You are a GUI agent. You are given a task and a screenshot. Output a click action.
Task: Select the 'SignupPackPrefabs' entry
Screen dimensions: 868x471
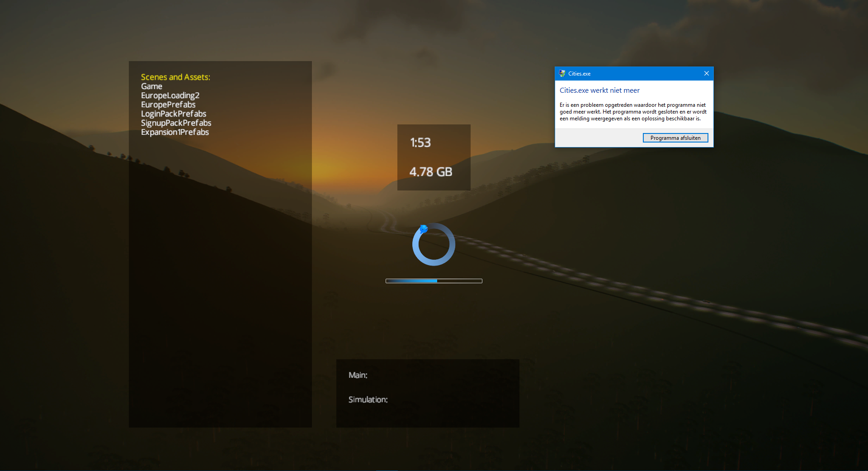point(176,123)
